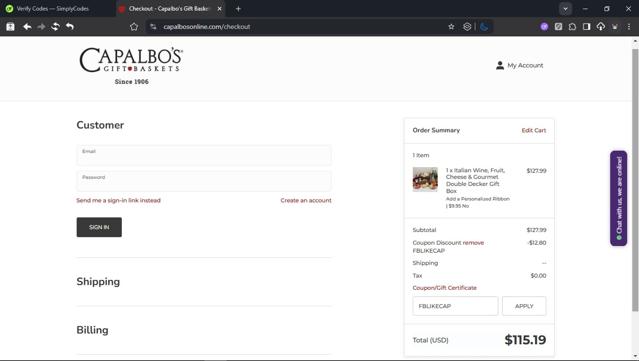Screen dimensions: 639x361
Task: Open the tab search dropdown arrow
Action: pyautogui.click(x=565, y=9)
